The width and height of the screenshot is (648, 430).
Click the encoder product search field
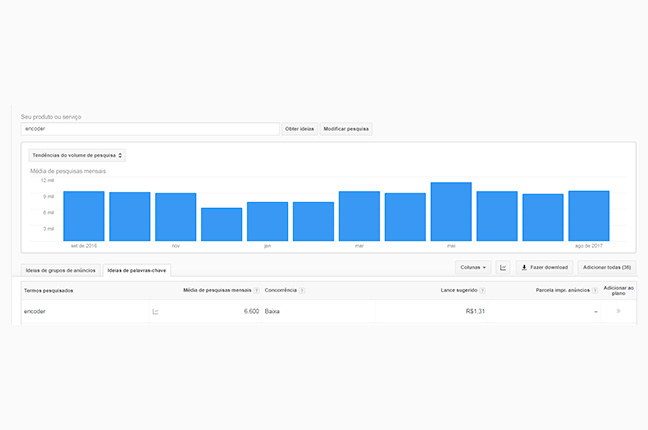(x=150, y=129)
